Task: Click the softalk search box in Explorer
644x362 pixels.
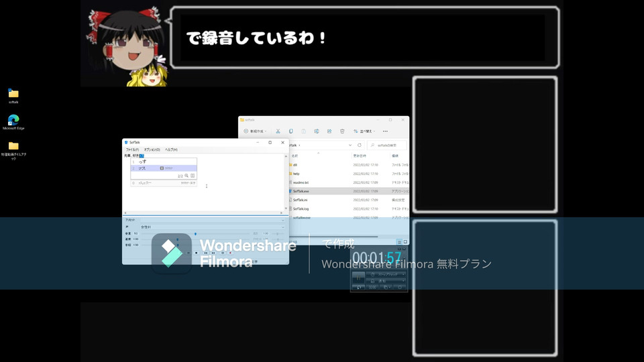Action: (387, 145)
